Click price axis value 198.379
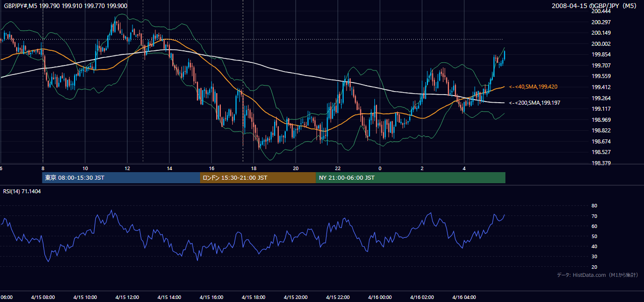 601,163
